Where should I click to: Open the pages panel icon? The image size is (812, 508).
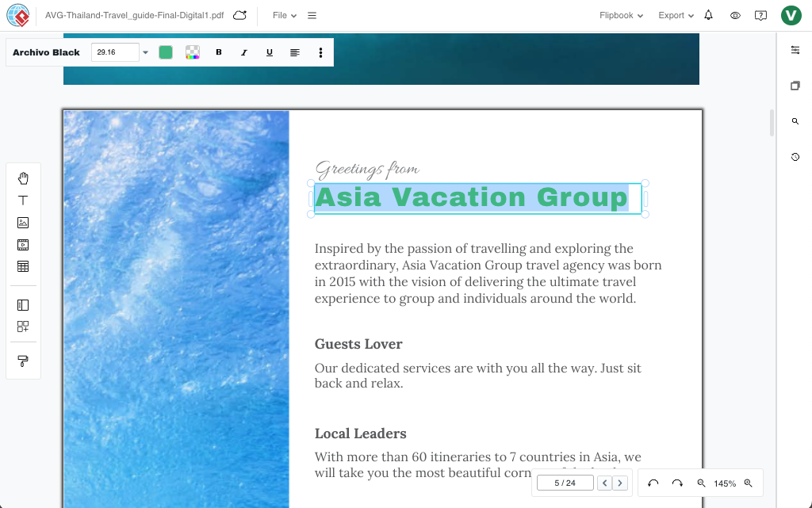[x=795, y=86]
